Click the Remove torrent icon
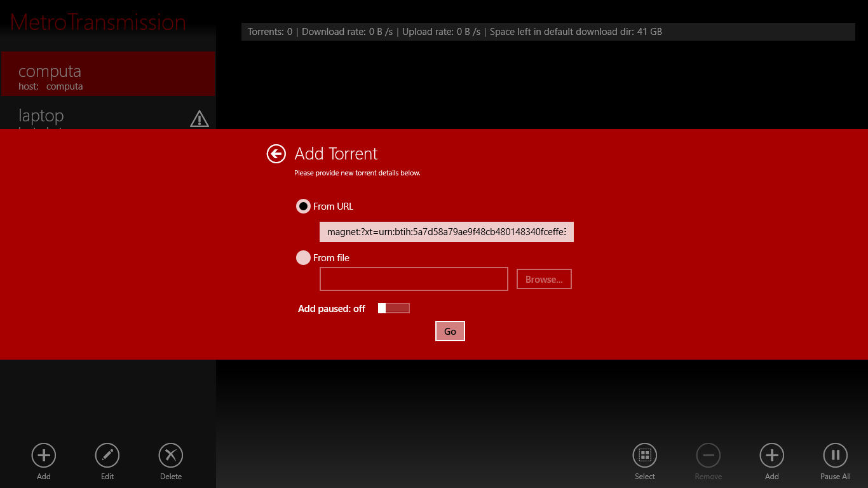 (x=708, y=455)
